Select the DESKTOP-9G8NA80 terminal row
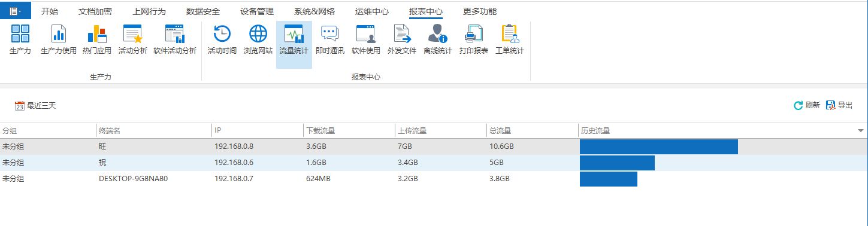The image size is (868, 226). pyautogui.click(x=434, y=179)
